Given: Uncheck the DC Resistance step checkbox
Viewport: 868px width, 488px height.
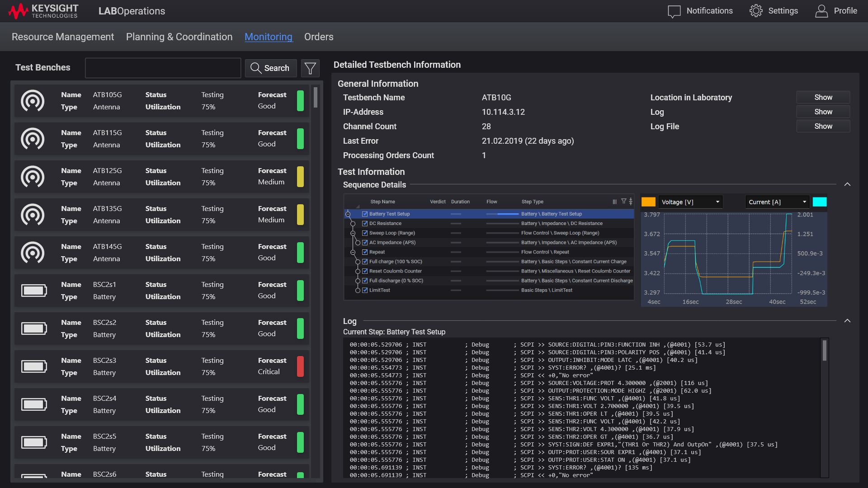Looking at the screenshot, I should click(365, 223).
